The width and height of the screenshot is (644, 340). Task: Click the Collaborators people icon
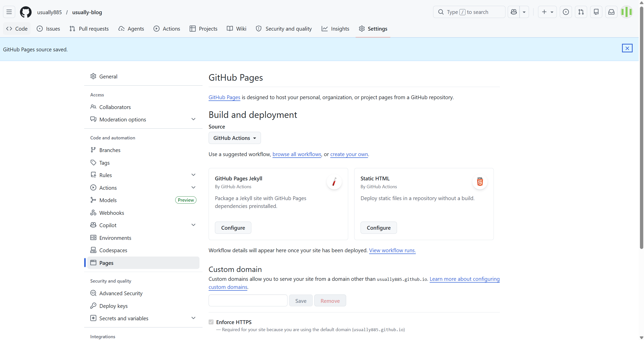93,107
